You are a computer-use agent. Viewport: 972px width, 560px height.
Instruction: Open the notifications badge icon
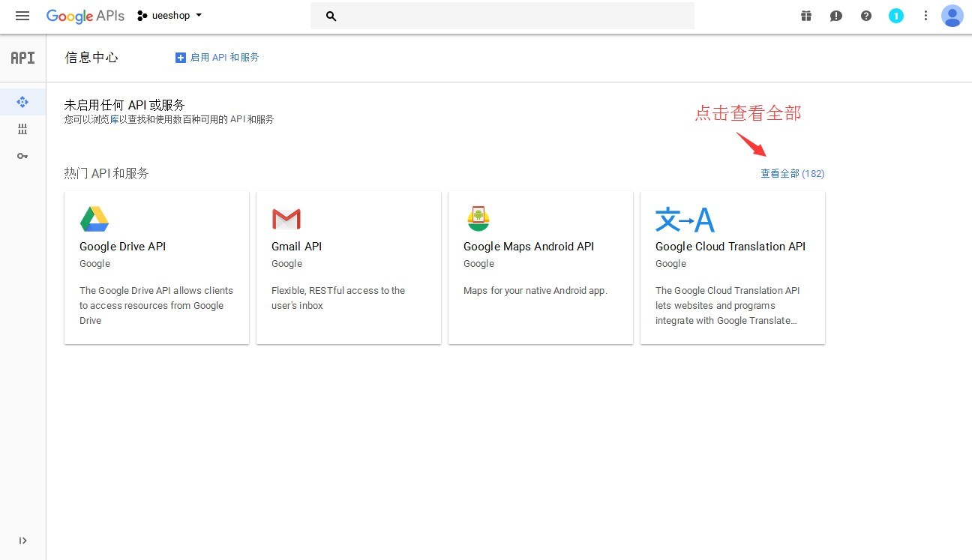tap(896, 16)
